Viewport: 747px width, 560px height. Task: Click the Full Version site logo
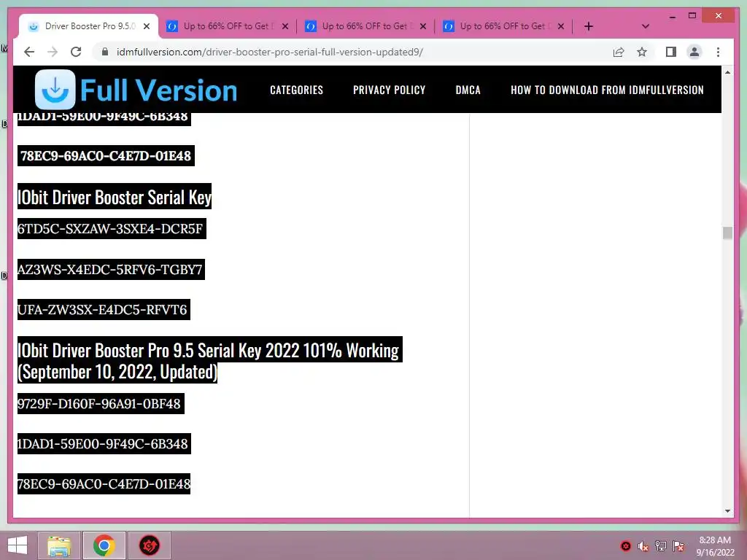[x=136, y=90]
